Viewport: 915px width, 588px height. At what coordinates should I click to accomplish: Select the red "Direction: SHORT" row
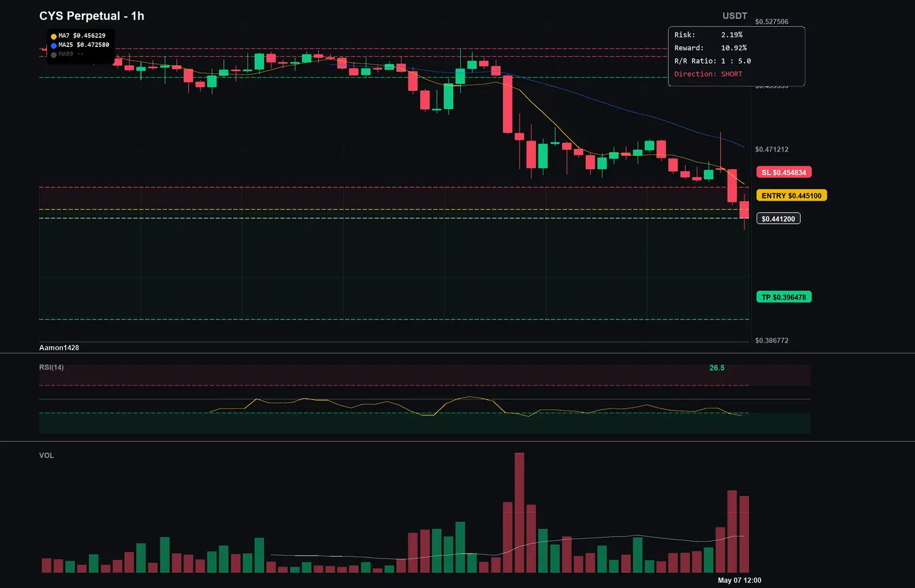click(708, 74)
